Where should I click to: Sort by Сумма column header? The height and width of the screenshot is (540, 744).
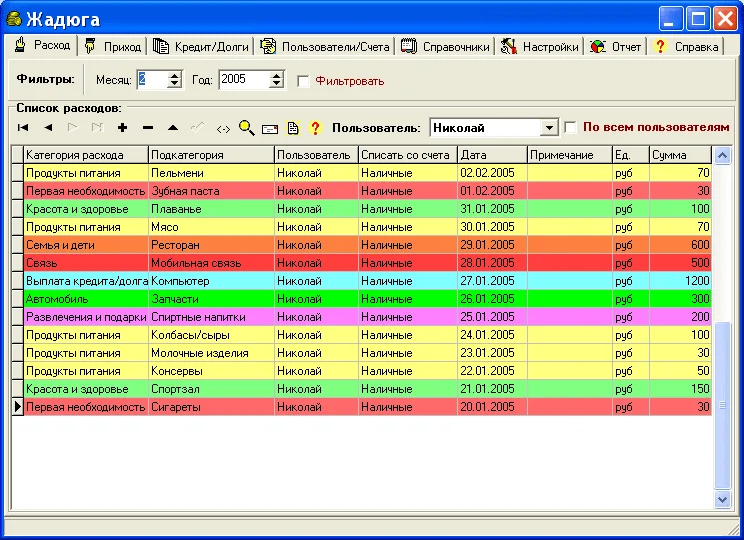click(679, 155)
